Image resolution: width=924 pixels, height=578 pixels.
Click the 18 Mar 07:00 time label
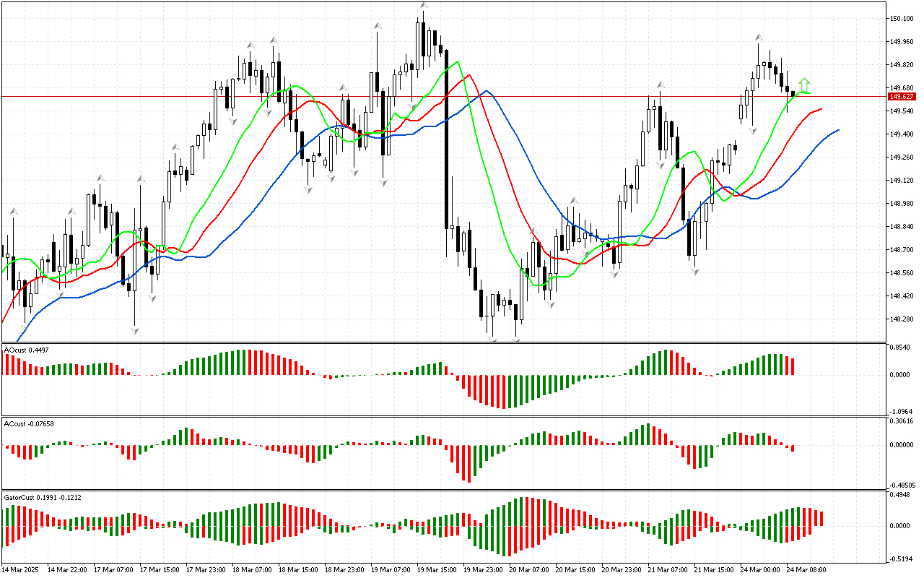[x=252, y=570]
